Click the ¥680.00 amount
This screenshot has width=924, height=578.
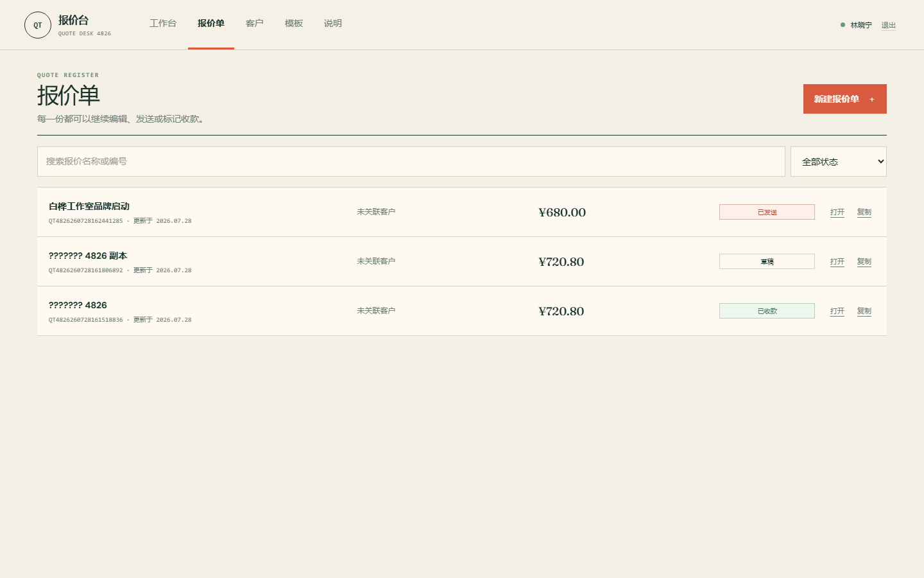tap(562, 213)
